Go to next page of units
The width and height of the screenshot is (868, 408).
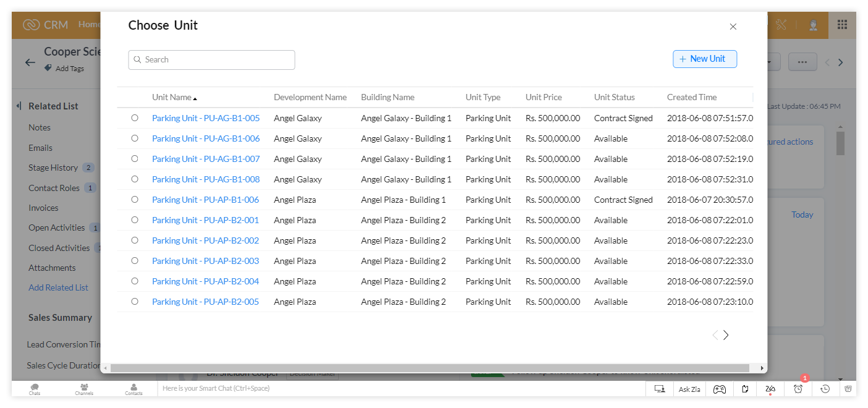click(x=726, y=335)
